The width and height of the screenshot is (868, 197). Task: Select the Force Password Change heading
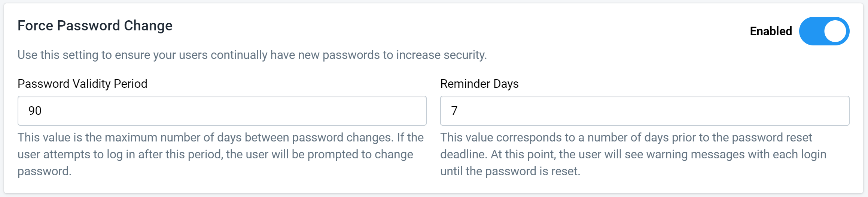[x=95, y=26]
